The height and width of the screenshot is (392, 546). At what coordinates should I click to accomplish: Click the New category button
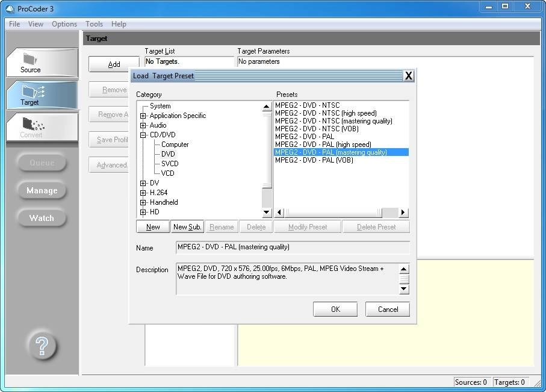coord(153,227)
